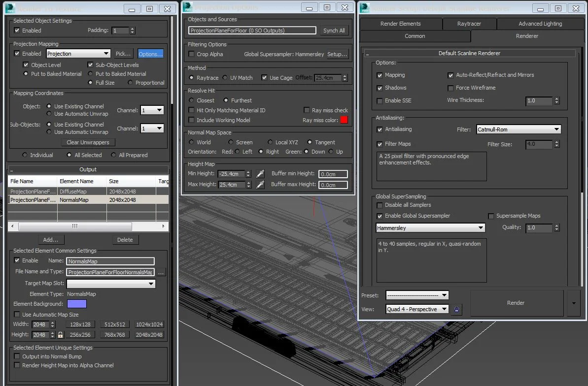
Task: Pick min height eyedropper in Height Map
Action: (x=260, y=173)
